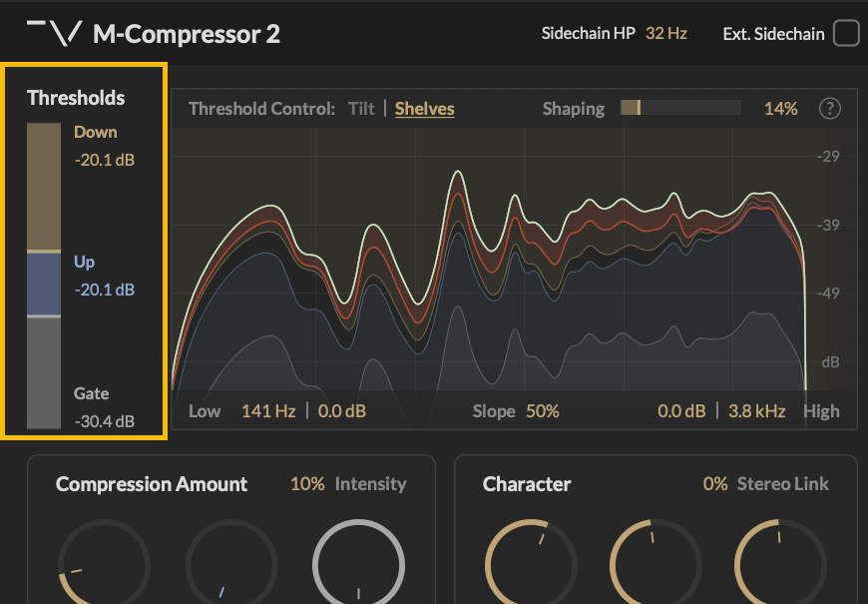The height and width of the screenshot is (604, 868).
Task: Click the -49 dB scale label
Action: [828, 294]
